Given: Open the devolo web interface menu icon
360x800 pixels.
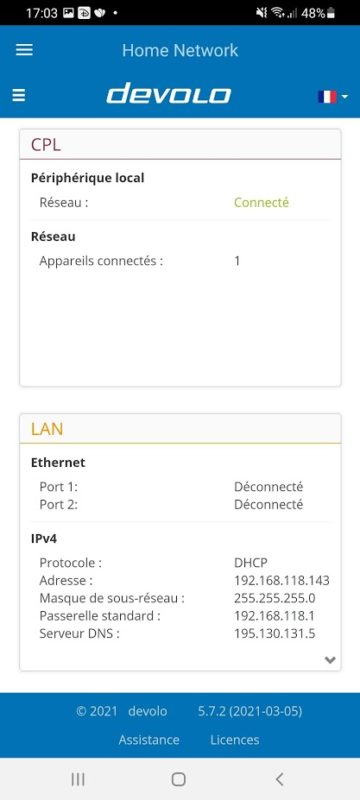Looking at the screenshot, I should pos(19,95).
